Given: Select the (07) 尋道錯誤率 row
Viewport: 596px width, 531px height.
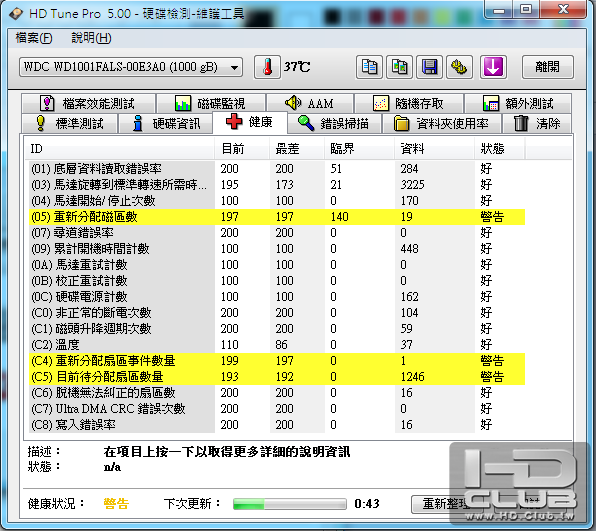Looking at the screenshot, I should (x=277, y=233).
